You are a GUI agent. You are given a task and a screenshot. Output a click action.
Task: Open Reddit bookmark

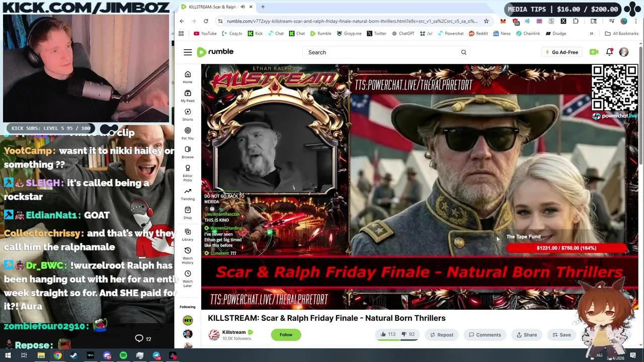pos(478,34)
